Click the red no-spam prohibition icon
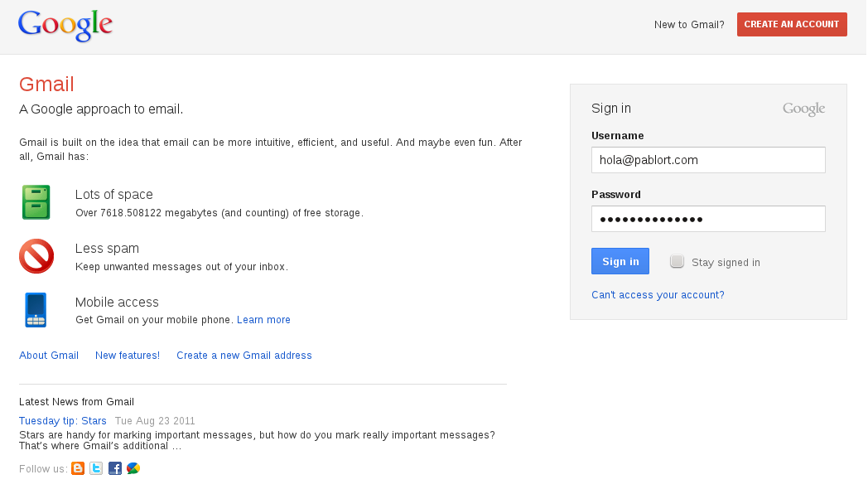The image size is (868, 494). coord(36,256)
